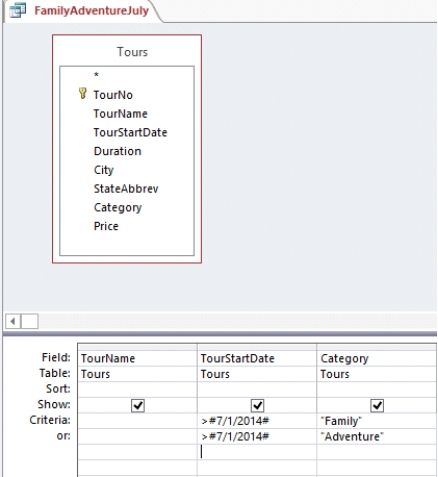Viewport: 438px width, 477px height.
Task: Uncheck Show box for Category column
Action: [377, 406]
